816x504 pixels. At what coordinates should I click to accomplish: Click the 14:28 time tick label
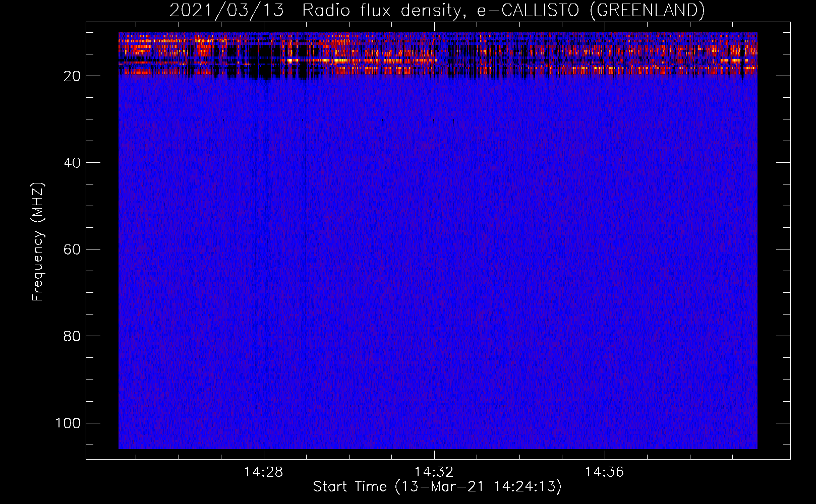tap(263, 472)
